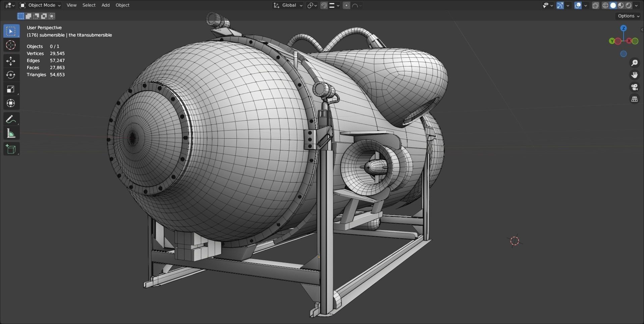
Task: Select the Measure ruler tool
Action: pos(11,133)
